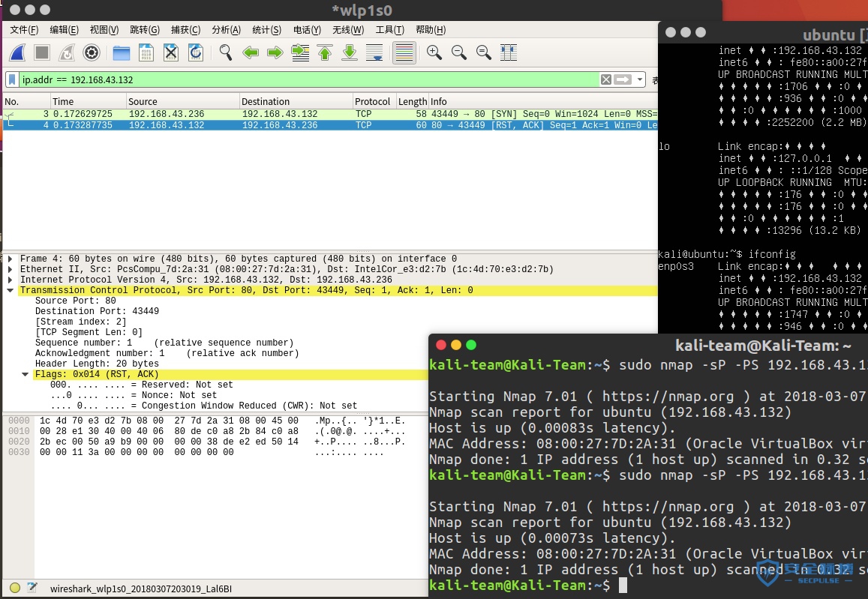The image size is (868, 599).
Task: Open the 帮助(H) menu
Action: tap(431, 30)
